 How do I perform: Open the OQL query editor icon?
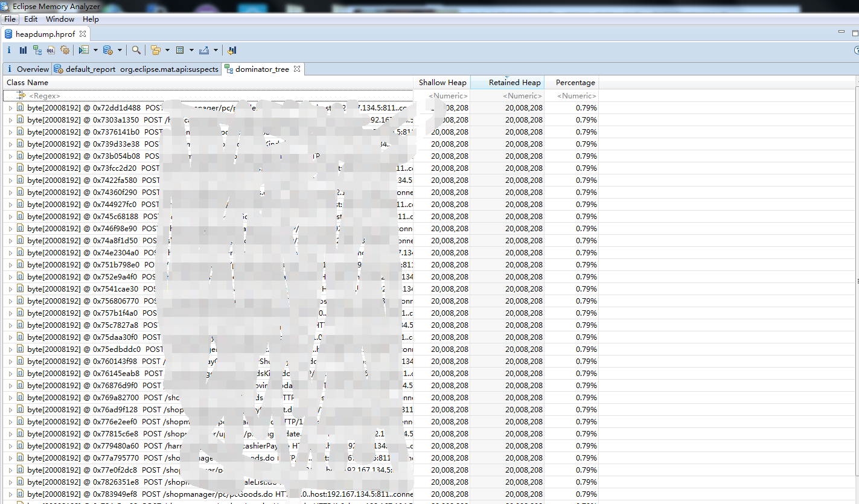point(51,50)
